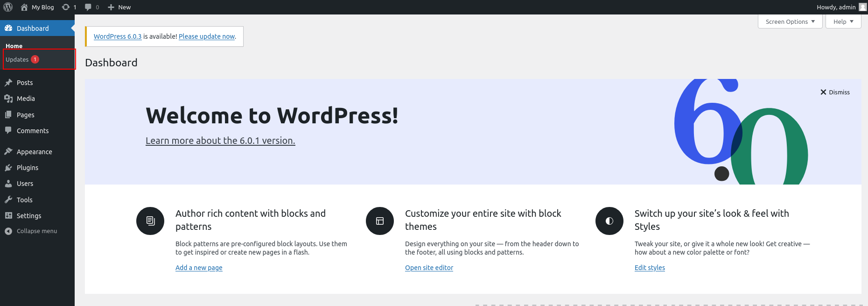Click the Tools wrench icon
The height and width of the screenshot is (306, 868).
[8, 199]
